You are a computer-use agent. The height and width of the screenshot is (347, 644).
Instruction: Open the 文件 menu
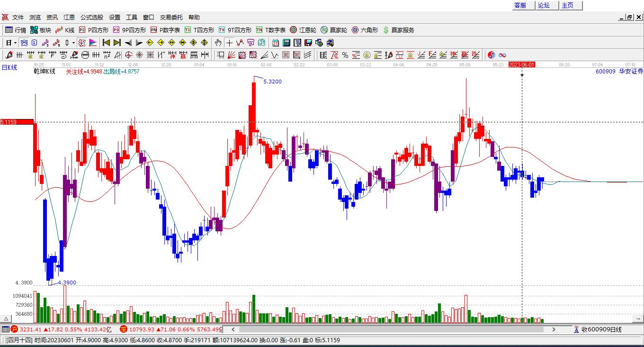click(x=18, y=18)
